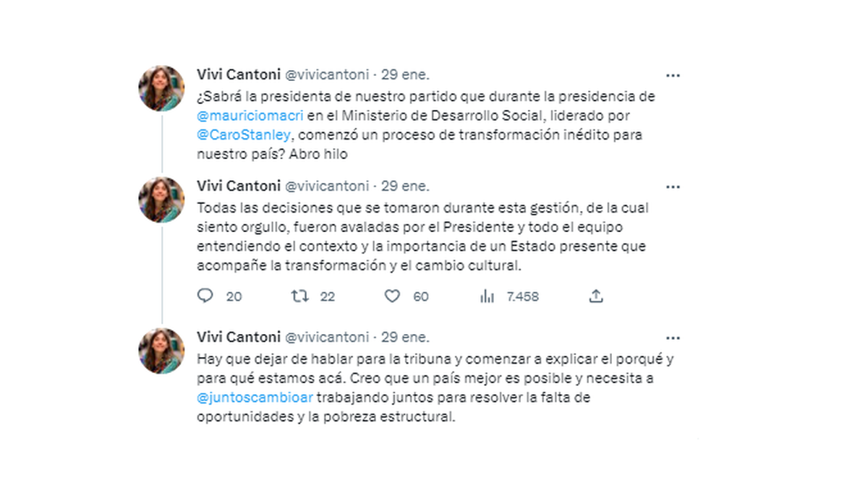Click the reply icon on second tweet
The image size is (868, 488).
[205, 296]
